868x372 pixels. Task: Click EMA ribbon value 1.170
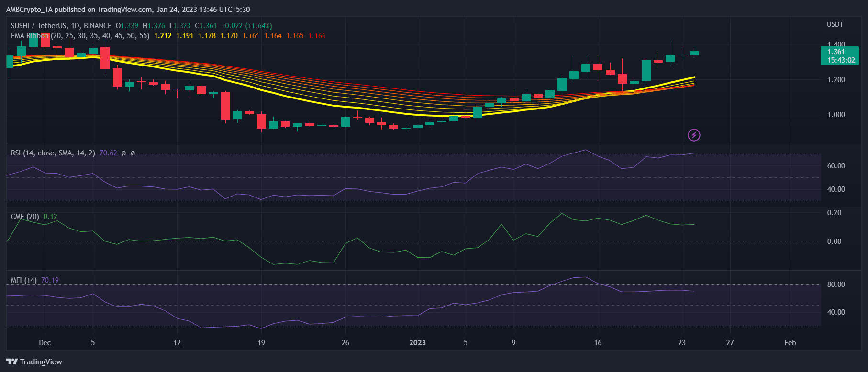[x=229, y=36]
